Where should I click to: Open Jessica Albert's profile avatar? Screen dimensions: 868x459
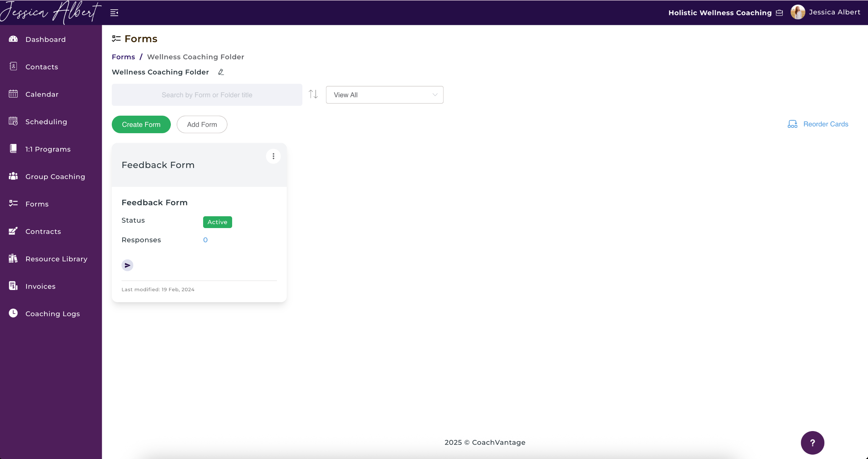tap(798, 12)
